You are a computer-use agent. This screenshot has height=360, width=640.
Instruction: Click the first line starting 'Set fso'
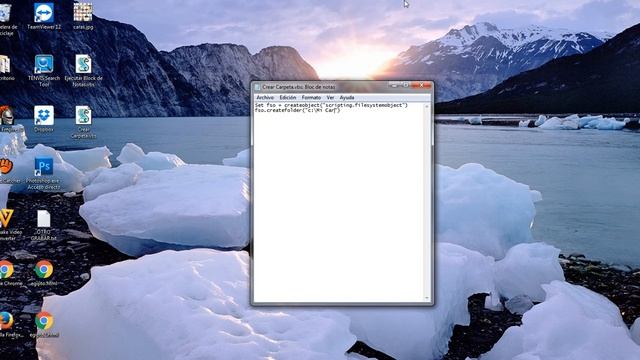[x=331, y=105]
